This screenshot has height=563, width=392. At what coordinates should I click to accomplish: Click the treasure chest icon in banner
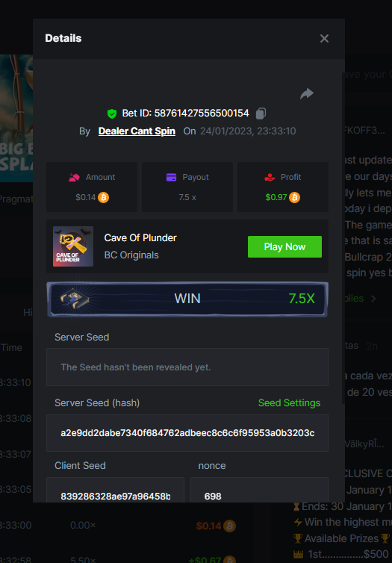tap(74, 299)
